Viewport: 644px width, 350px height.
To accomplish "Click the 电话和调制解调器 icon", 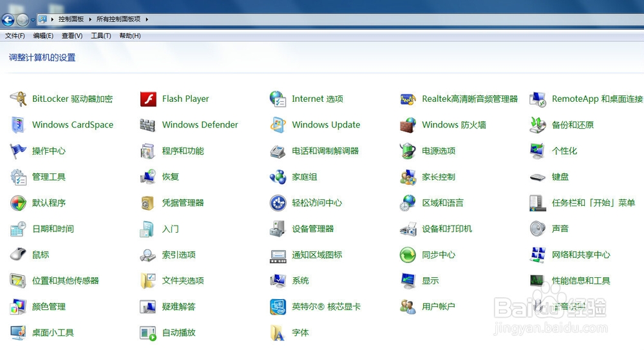I will click(278, 151).
